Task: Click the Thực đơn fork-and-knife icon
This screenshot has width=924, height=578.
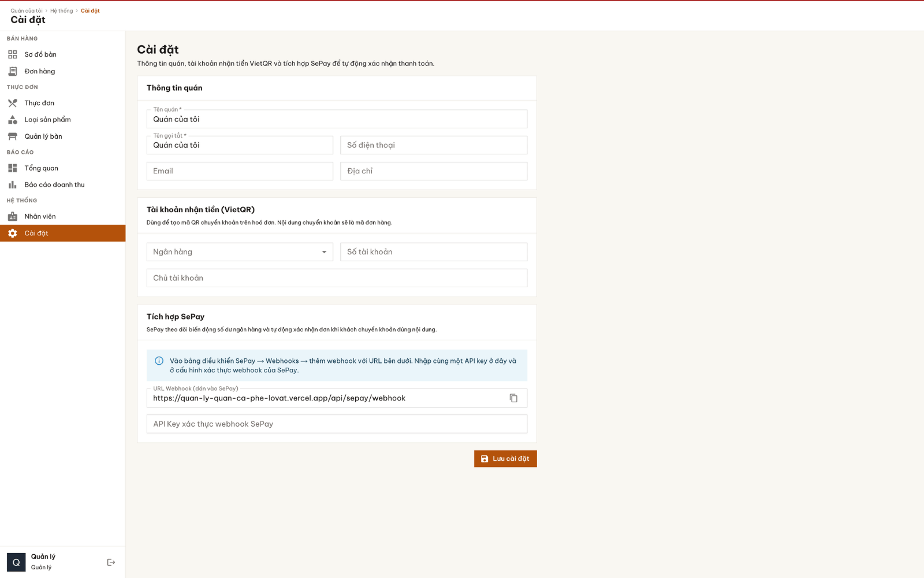Action: [x=13, y=103]
